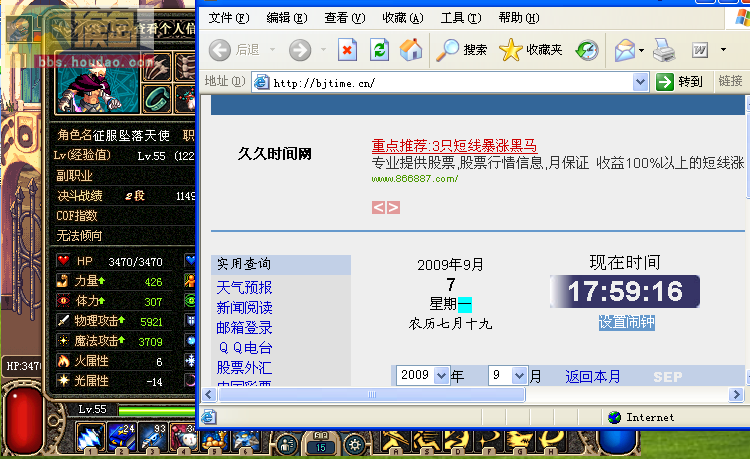Screen dimensions: 750x459
Task: Click the 链接 links toolbar label
Action: [x=730, y=81]
